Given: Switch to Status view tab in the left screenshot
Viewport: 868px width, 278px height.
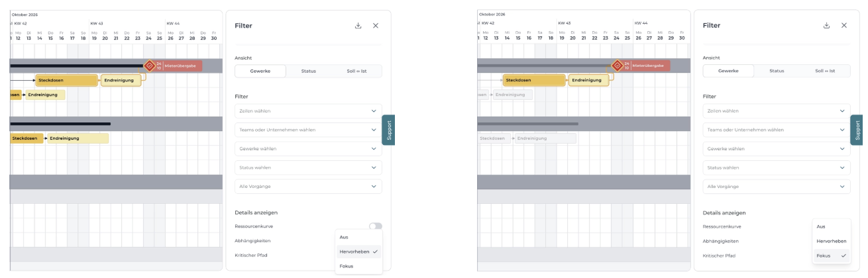Looking at the screenshot, I should pyautogui.click(x=309, y=71).
